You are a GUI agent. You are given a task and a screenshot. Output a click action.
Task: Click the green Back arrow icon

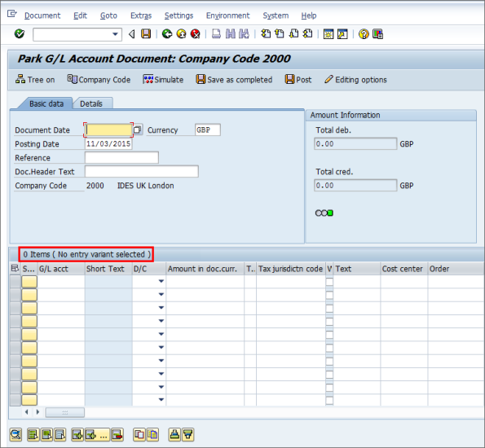tap(167, 33)
